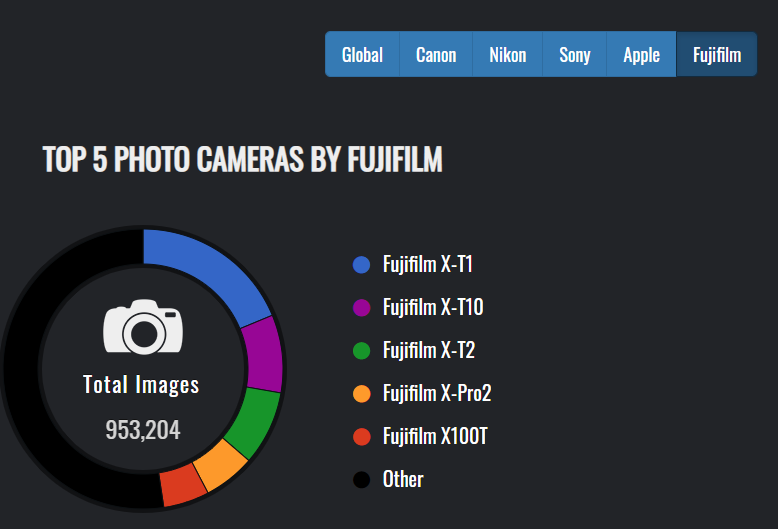Click the blue Fujifilm X-T1 legend dot
This screenshot has height=529, width=778.
[x=361, y=264]
